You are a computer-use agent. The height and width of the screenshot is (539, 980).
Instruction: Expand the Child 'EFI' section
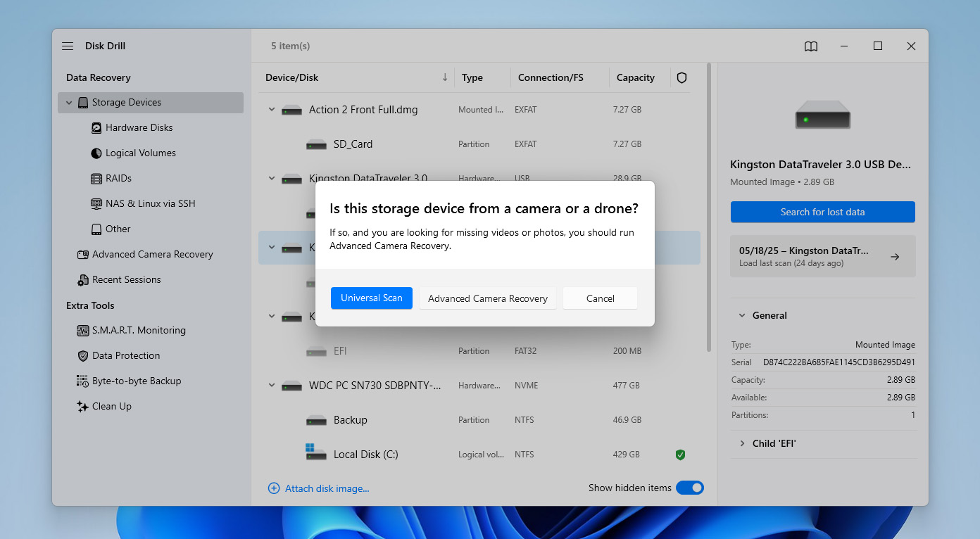tap(742, 443)
